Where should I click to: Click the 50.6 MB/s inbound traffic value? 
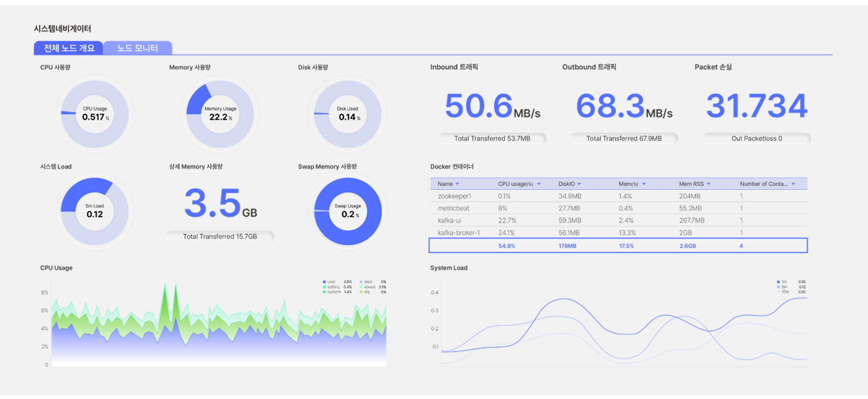pos(492,107)
